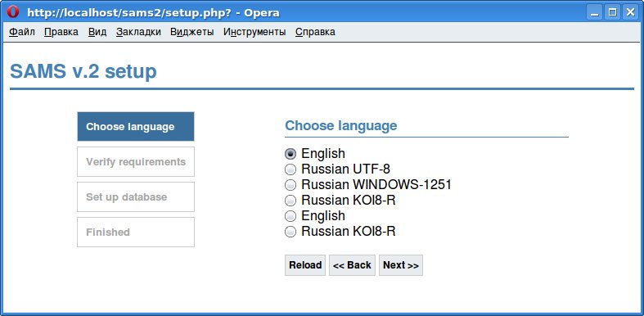Viewport: 644px width, 316px height.
Task: Choose the Russian UTF-8 language option
Action: 290,169
